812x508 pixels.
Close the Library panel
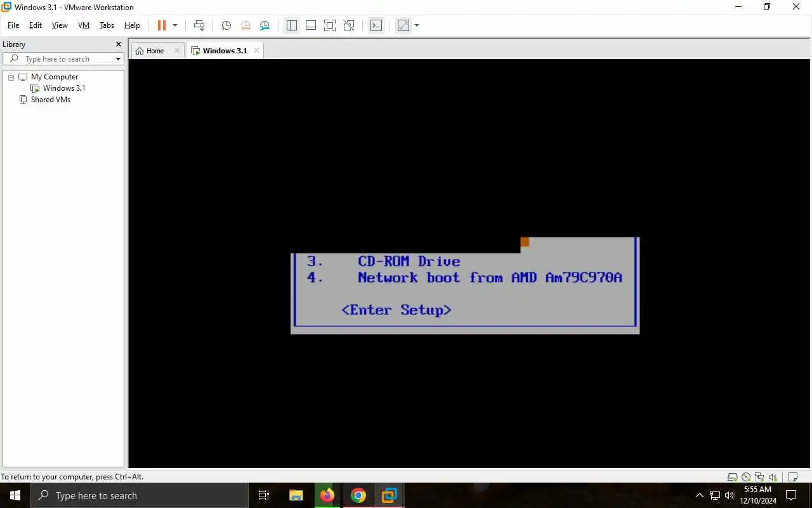pyautogui.click(x=118, y=44)
